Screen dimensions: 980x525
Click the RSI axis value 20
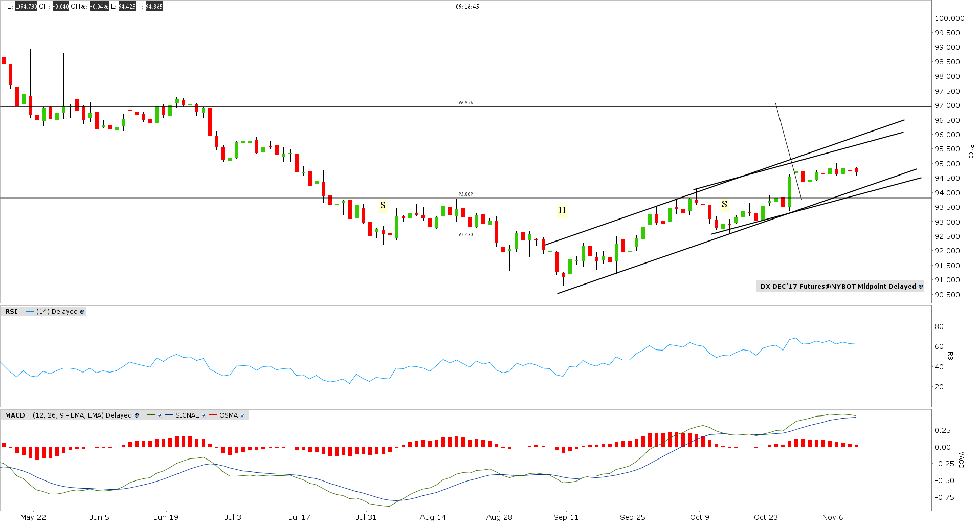pos(939,387)
